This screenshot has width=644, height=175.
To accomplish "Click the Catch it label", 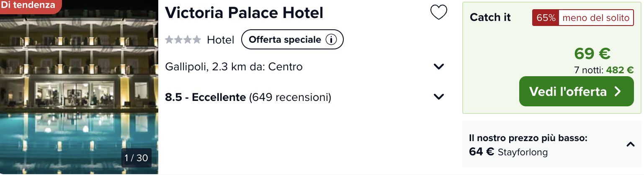I will 490,18.
